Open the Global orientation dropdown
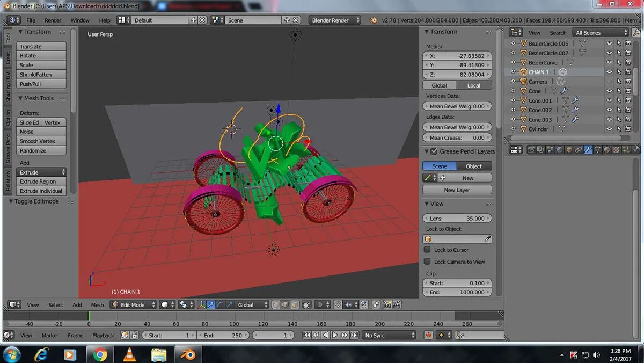Screen dimensions: 644x363 pos(252,304)
